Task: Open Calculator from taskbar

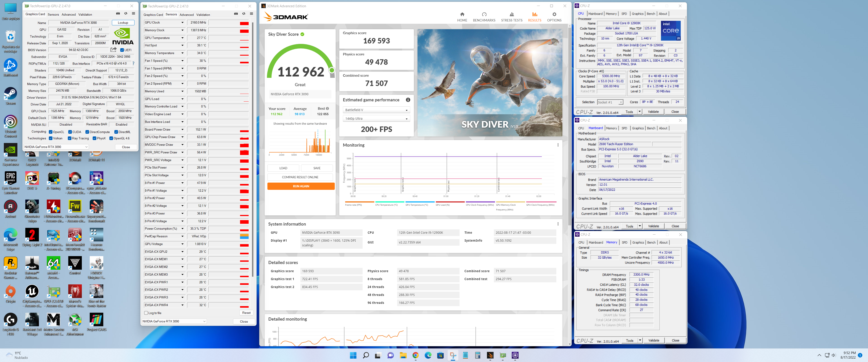Action: click(478, 355)
